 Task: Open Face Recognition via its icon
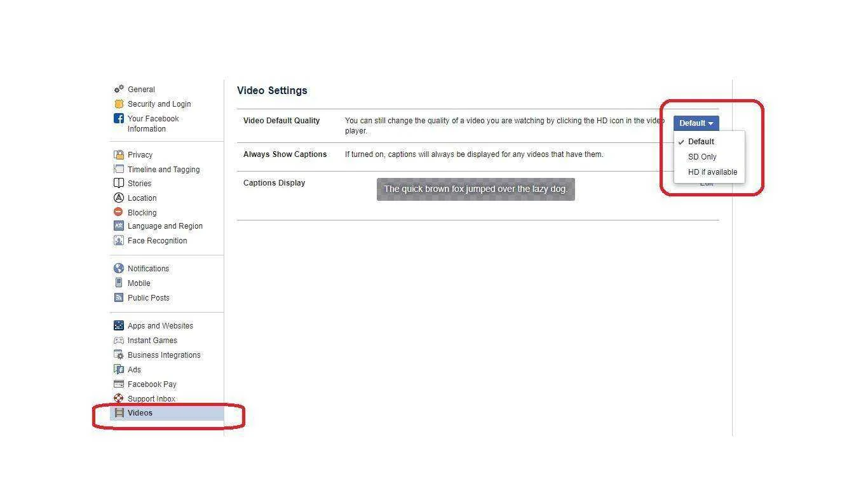[x=119, y=240]
